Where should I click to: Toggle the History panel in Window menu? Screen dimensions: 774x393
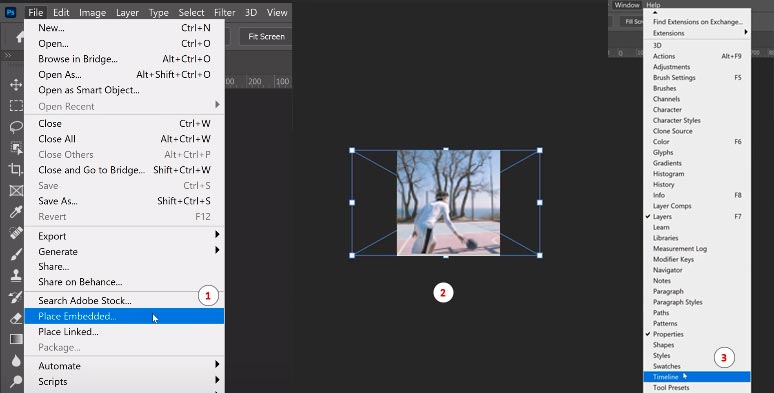[x=697, y=184]
